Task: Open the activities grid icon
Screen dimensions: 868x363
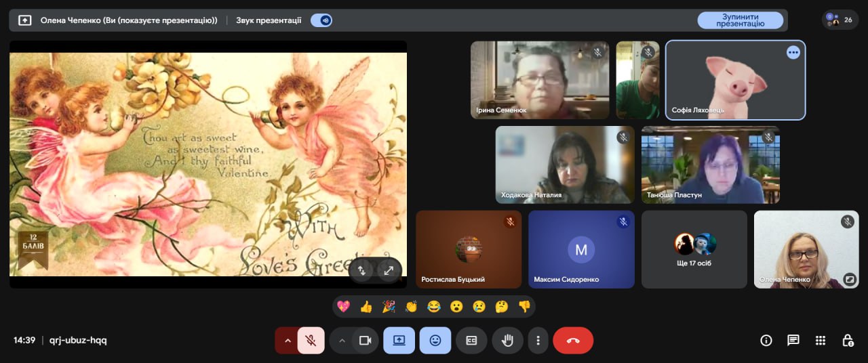Action: (x=821, y=341)
